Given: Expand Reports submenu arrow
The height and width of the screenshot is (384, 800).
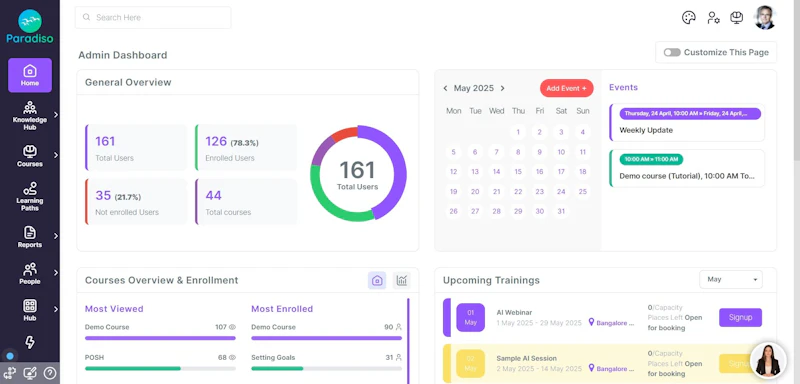Looking at the screenshot, I should point(56,236).
